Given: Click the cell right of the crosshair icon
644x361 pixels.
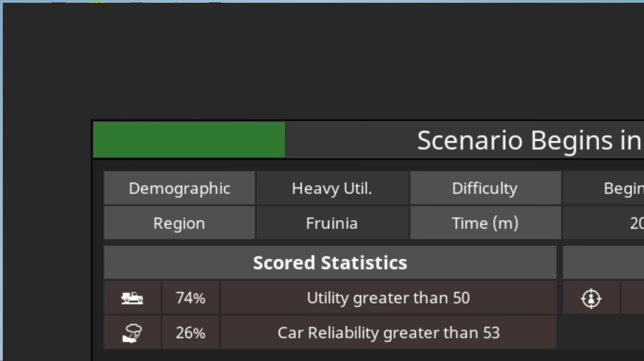Looking at the screenshot, I should pos(632,298).
